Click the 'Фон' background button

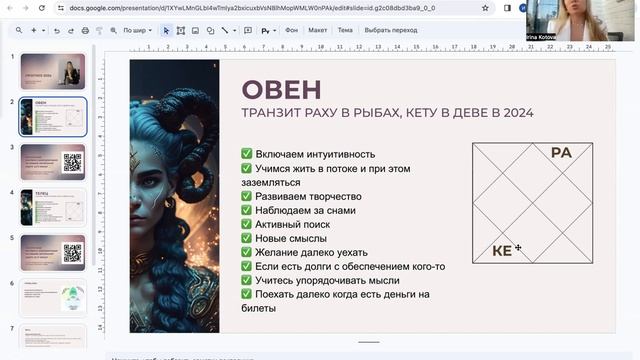(x=291, y=30)
